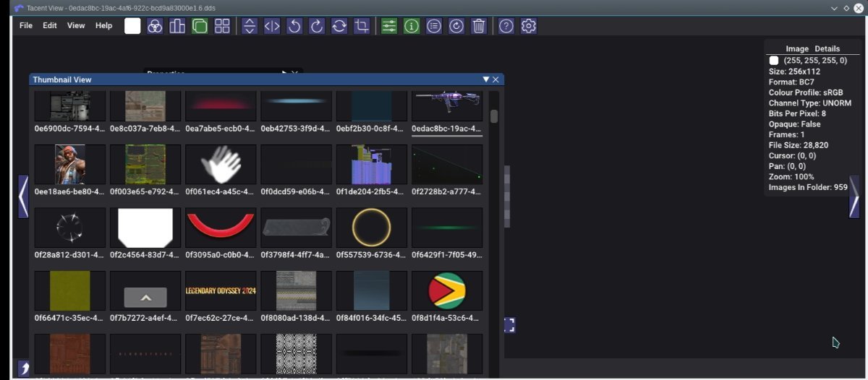Toggle the image details info overlay
The height and width of the screenshot is (380, 868).
coord(412,26)
